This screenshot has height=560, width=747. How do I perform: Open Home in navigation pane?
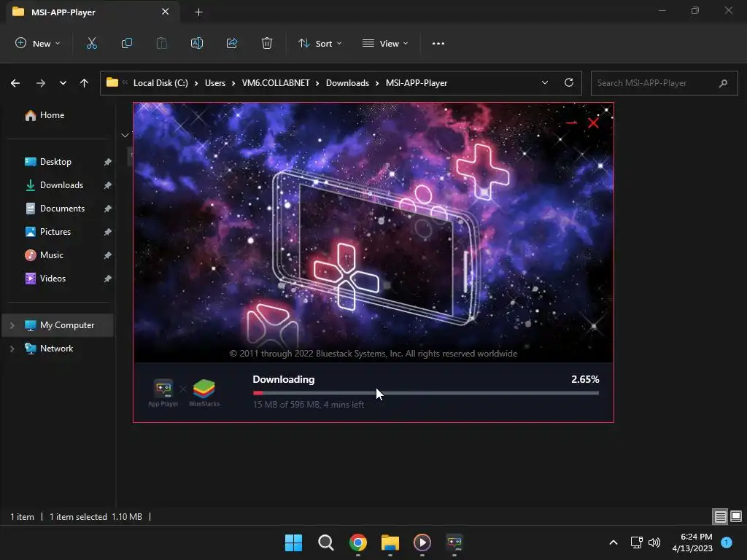point(44,115)
